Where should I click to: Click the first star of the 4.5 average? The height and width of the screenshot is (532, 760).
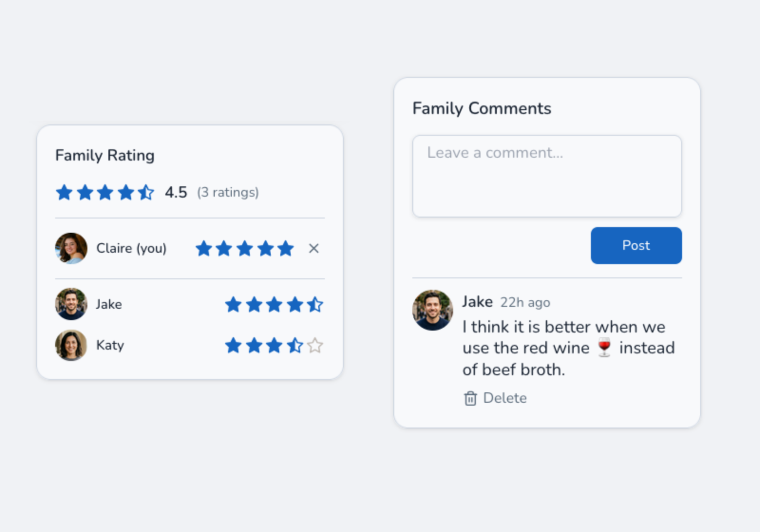(x=64, y=192)
